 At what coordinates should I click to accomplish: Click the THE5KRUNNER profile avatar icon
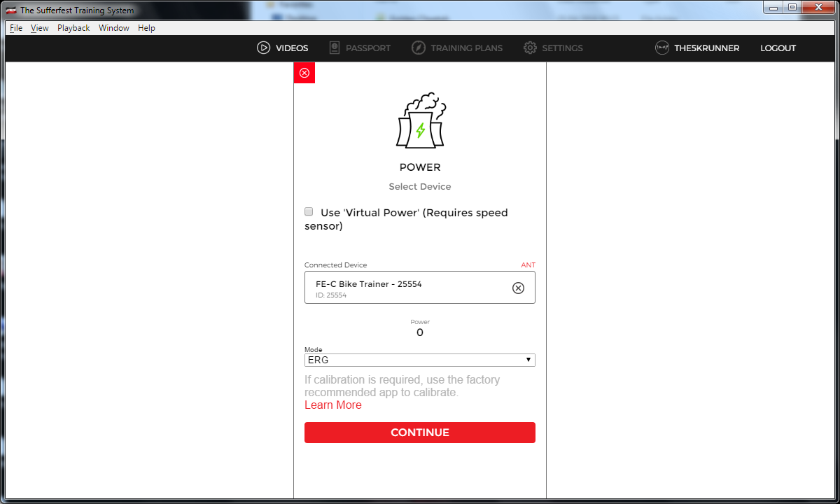pos(662,48)
